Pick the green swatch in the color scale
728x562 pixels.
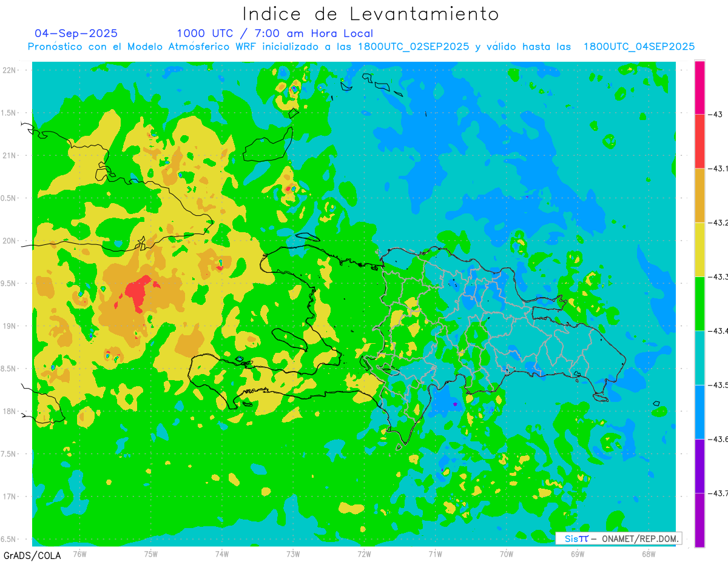coord(699,303)
